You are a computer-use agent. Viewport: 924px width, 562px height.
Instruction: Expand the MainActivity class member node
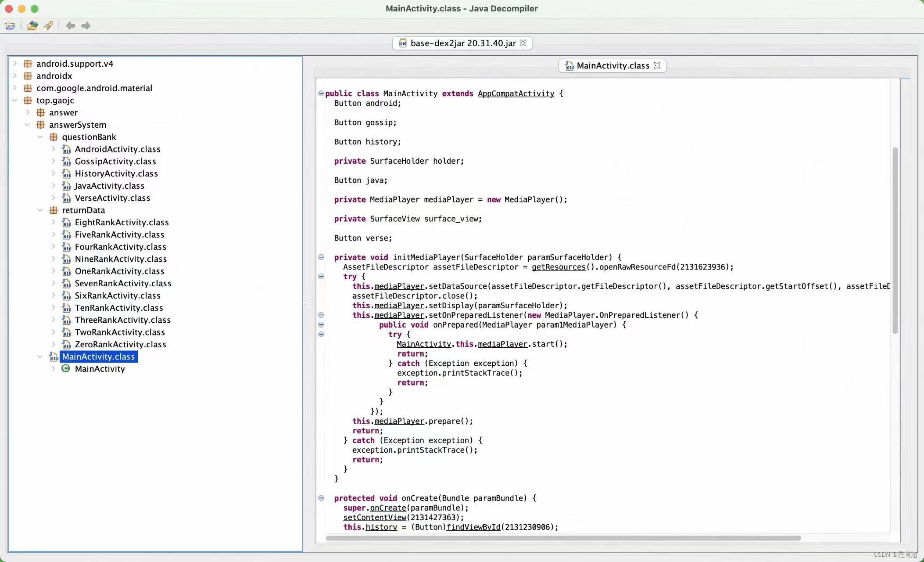click(x=53, y=369)
